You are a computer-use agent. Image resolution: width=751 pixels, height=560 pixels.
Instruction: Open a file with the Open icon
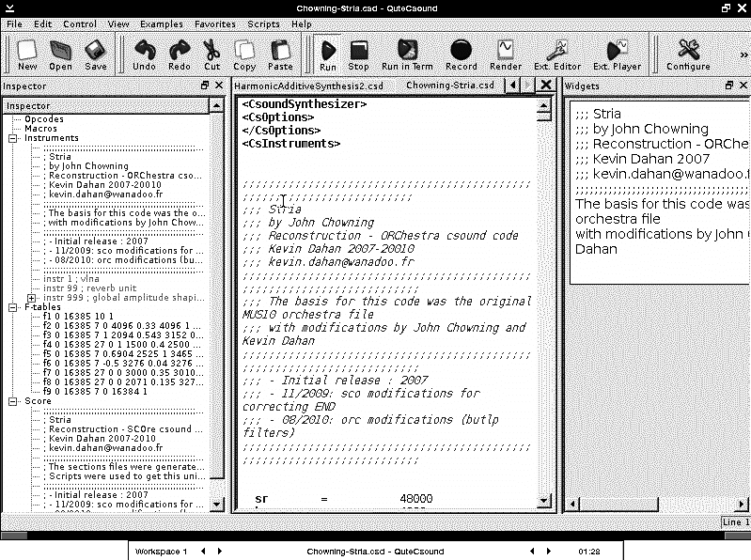click(60, 54)
